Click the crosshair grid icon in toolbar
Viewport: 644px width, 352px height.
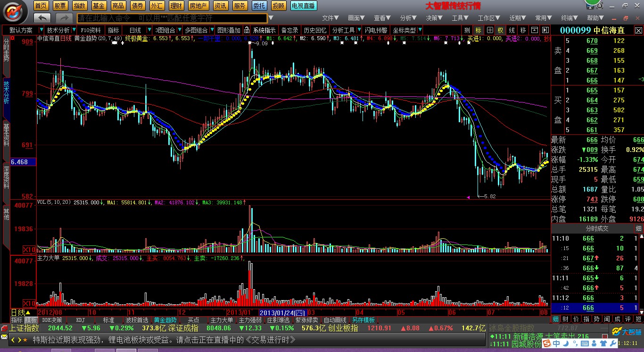[490, 30]
